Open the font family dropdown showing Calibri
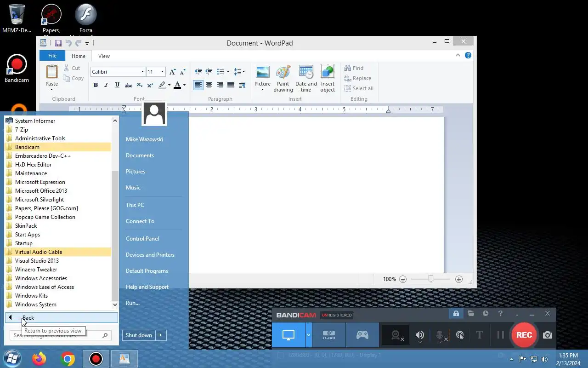Image resolution: width=588 pixels, height=368 pixels. (142, 72)
